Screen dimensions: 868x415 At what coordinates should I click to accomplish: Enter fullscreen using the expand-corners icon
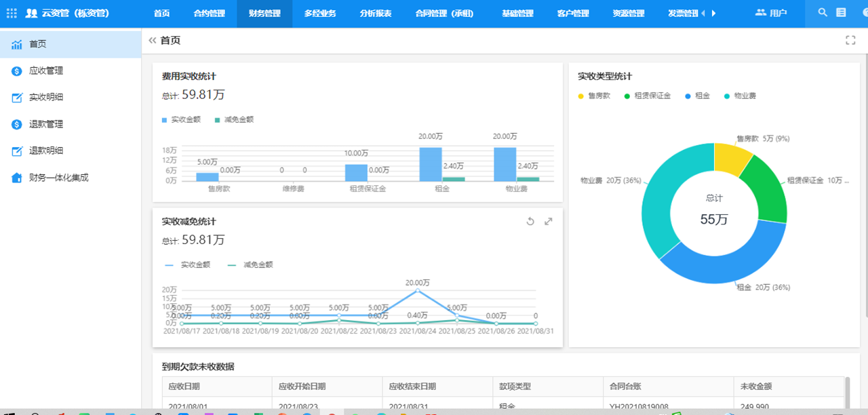tap(850, 41)
